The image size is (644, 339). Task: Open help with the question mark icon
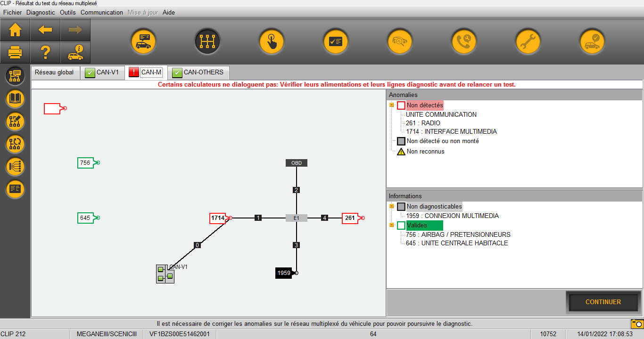click(x=45, y=52)
